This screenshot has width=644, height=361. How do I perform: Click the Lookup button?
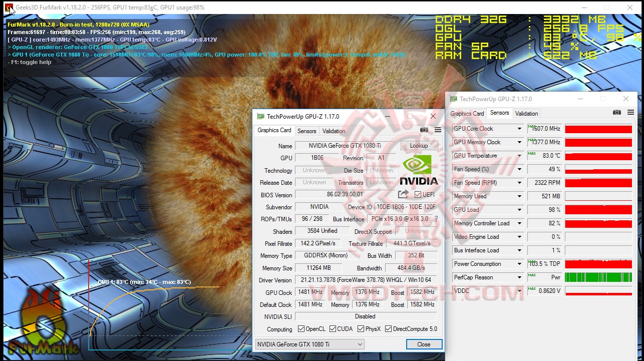419,146
